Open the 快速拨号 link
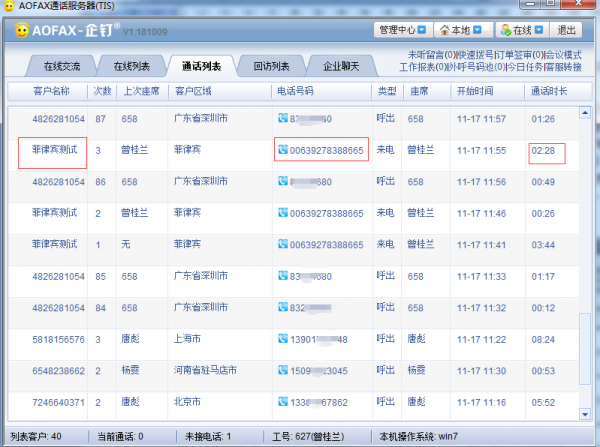 tap(475, 55)
